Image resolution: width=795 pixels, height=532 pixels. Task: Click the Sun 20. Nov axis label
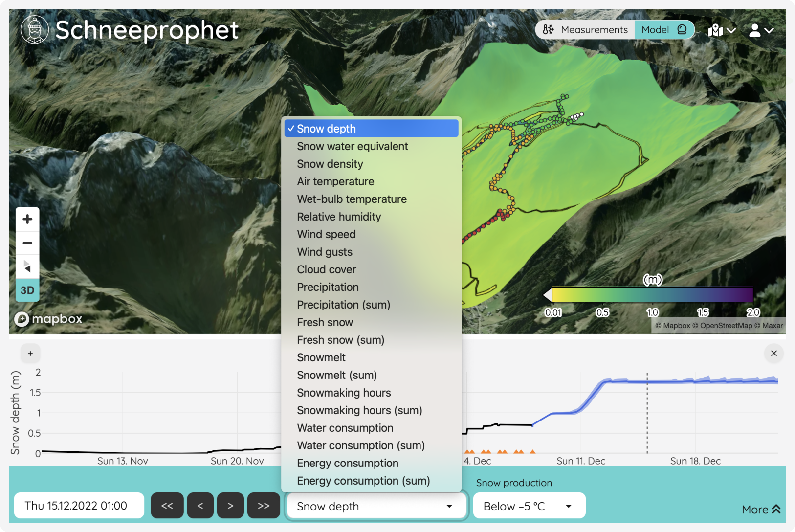click(237, 461)
